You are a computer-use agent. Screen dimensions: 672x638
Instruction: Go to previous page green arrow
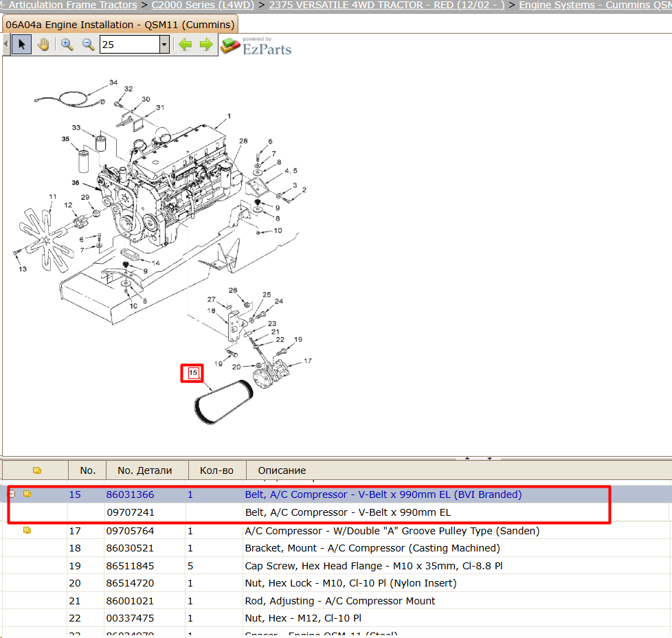pyautogui.click(x=185, y=45)
